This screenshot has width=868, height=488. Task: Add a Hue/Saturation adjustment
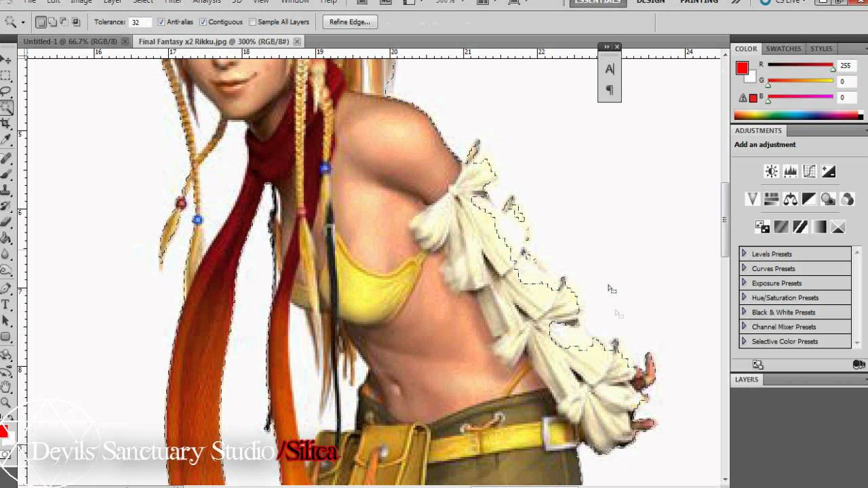[x=771, y=199]
